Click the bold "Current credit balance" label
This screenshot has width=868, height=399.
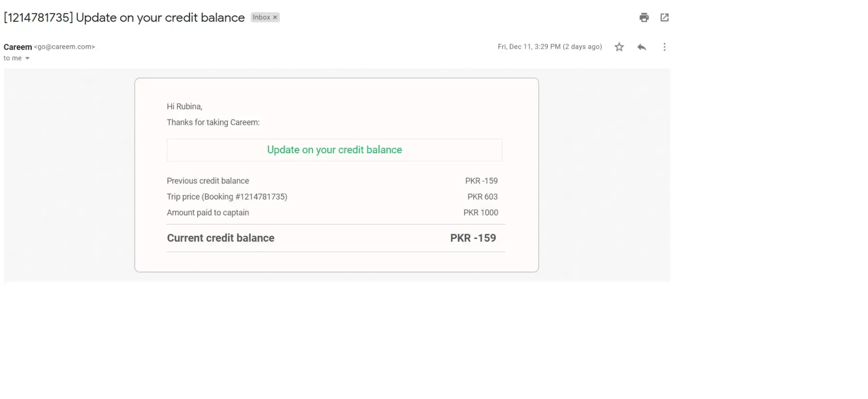220,238
